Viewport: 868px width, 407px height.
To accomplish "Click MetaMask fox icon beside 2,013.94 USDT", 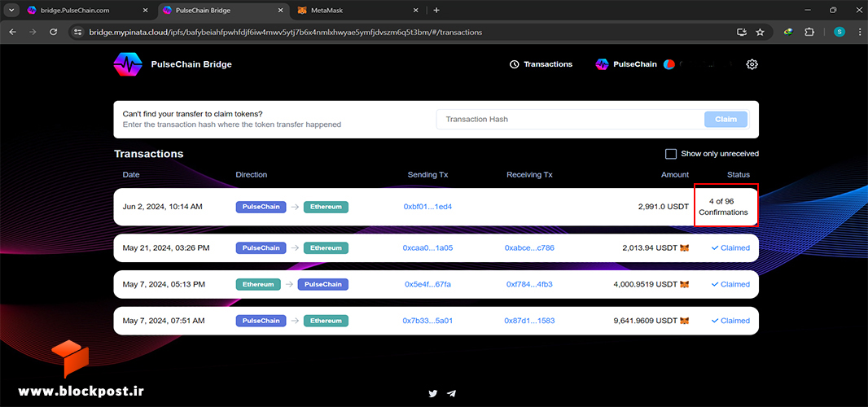I will [x=685, y=248].
